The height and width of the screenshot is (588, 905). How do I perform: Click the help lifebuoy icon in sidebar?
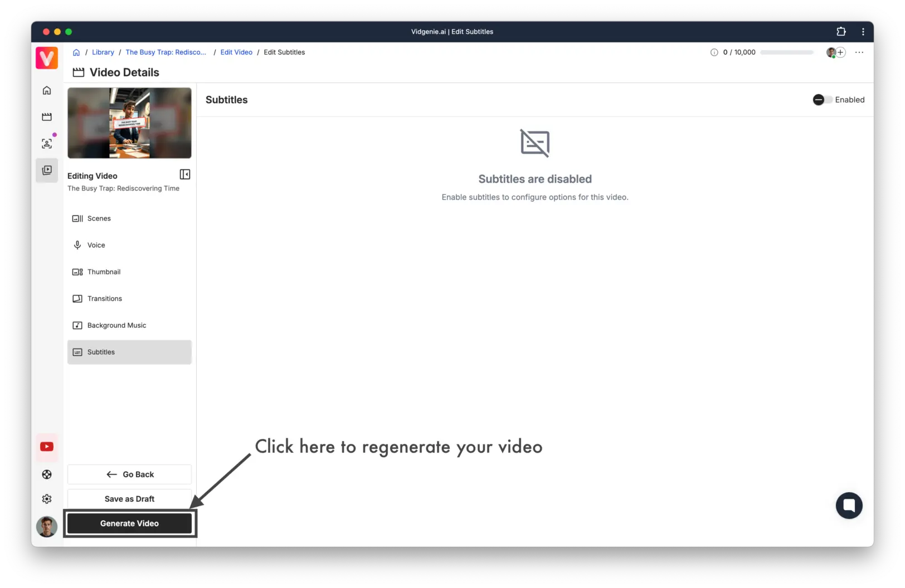[47, 474]
